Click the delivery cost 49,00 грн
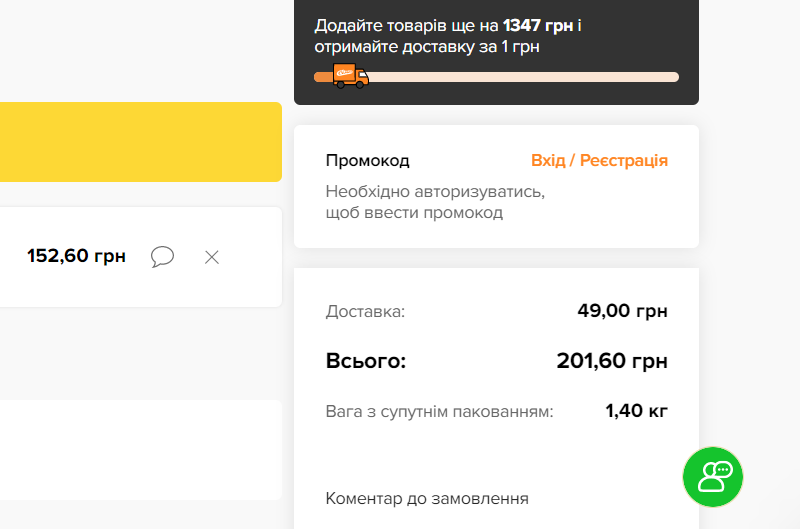The height and width of the screenshot is (529, 800). (x=622, y=311)
